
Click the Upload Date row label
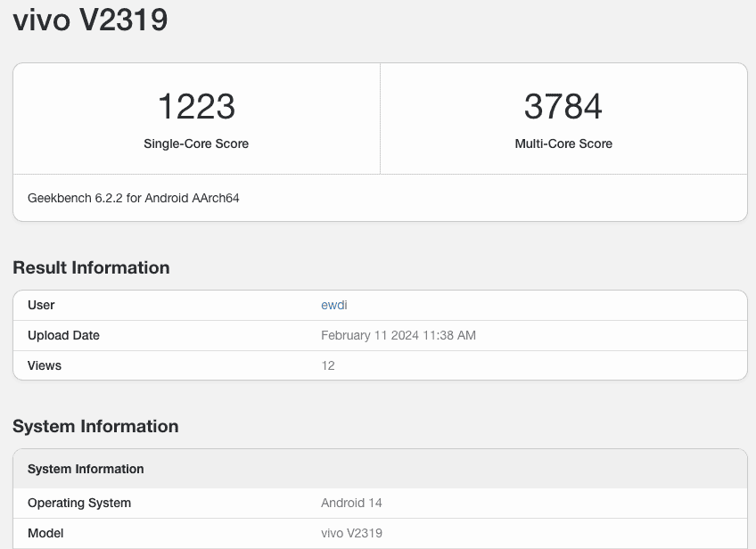pyautogui.click(x=63, y=335)
